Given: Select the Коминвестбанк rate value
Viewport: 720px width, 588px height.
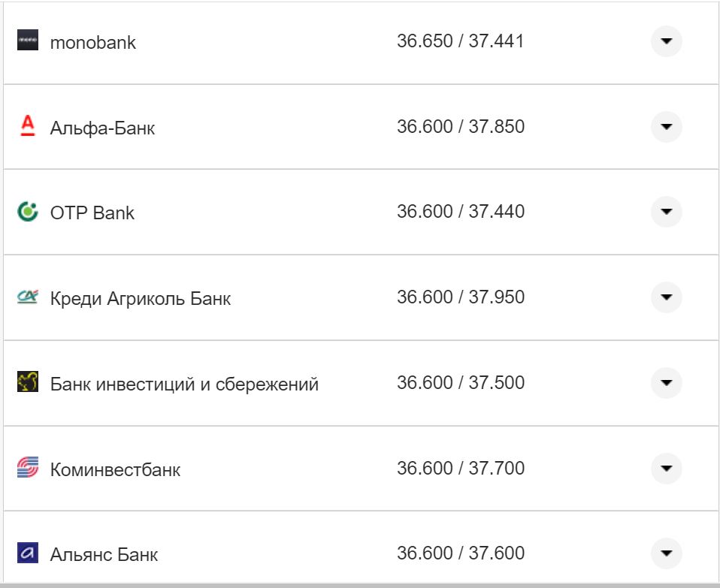Looking at the screenshot, I should pyautogui.click(x=461, y=467).
